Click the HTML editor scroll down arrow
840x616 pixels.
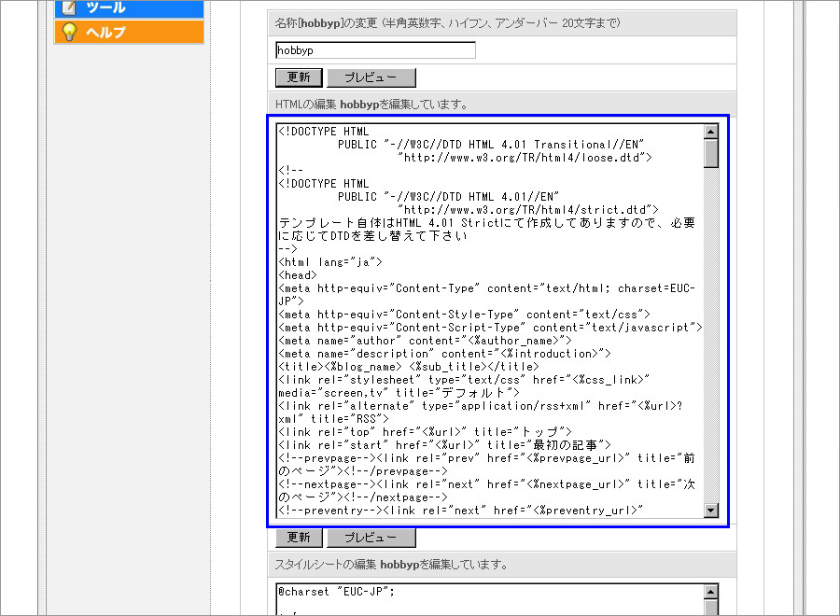coord(711,511)
